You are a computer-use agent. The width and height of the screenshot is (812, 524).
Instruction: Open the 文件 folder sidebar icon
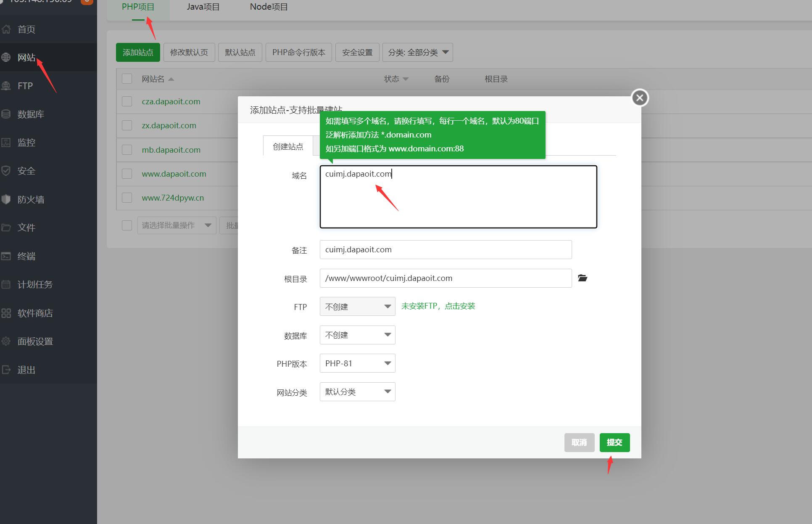pos(6,228)
